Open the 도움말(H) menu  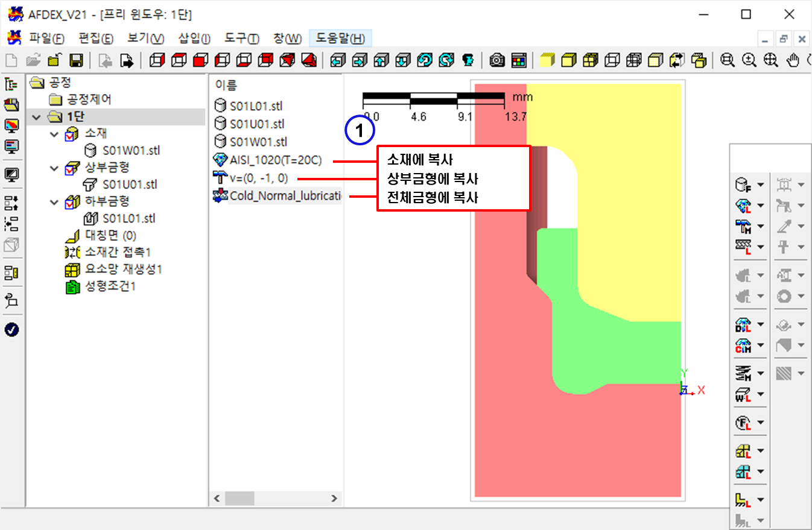[x=340, y=39]
